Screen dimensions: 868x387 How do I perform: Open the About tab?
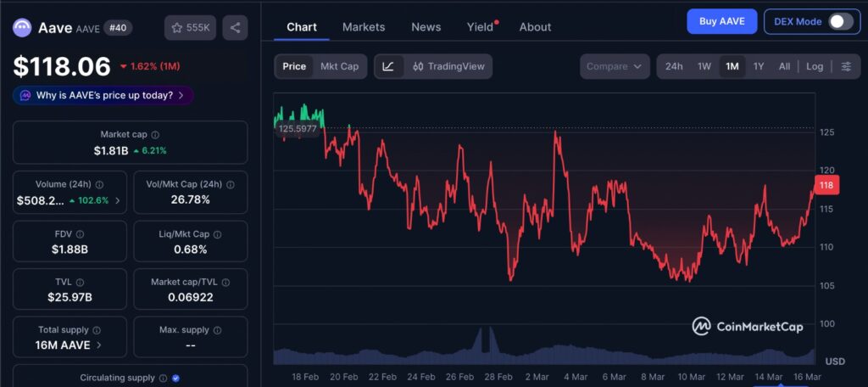coord(536,26)
